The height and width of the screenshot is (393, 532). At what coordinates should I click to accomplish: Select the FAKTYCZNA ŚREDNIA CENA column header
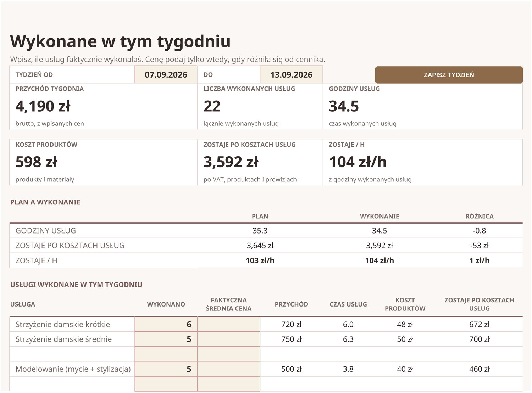pyautogui.click(x=229, y=304)
